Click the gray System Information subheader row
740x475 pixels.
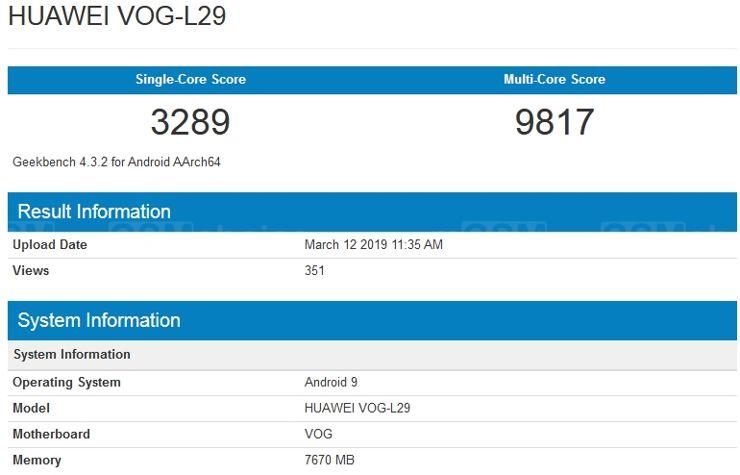tap(372, 355)
